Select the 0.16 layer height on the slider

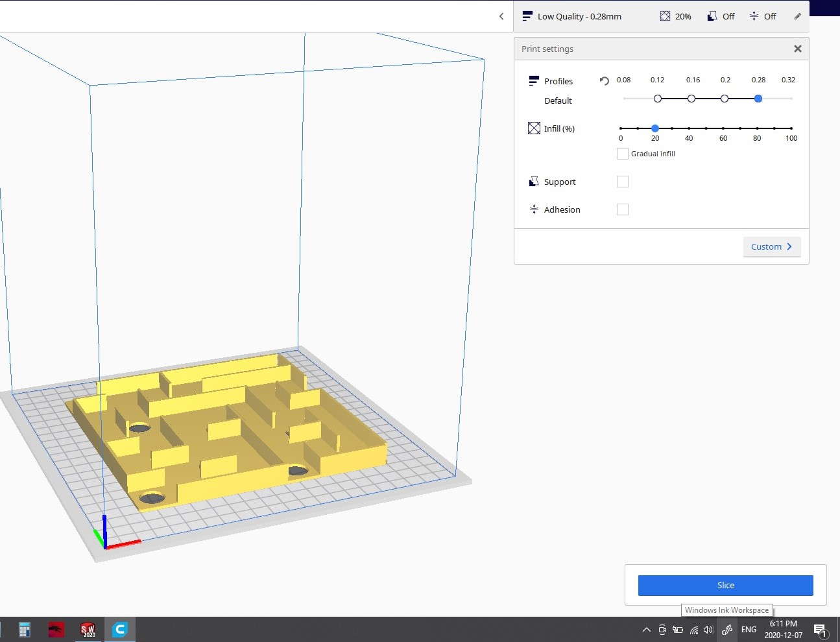691,99
